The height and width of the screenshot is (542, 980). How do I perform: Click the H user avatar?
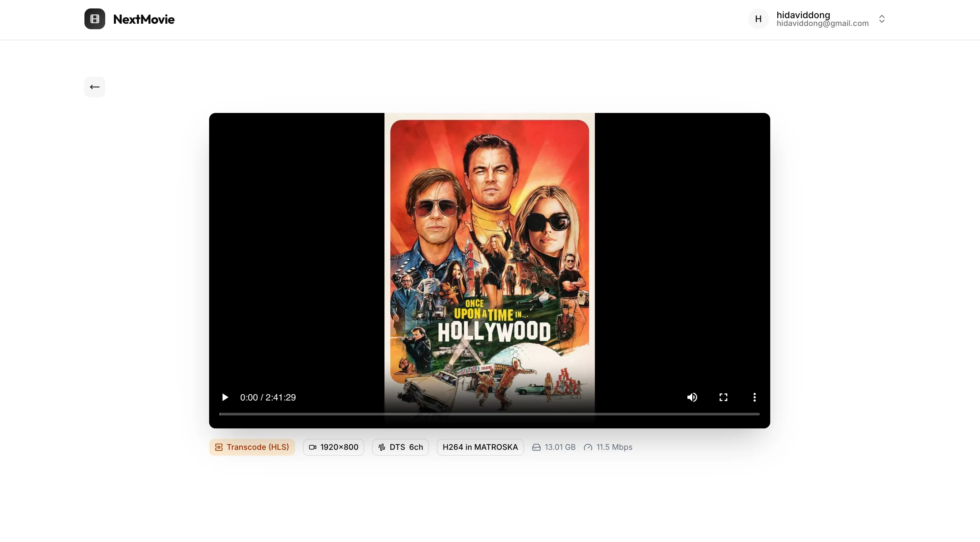click(x=758, y=19)
